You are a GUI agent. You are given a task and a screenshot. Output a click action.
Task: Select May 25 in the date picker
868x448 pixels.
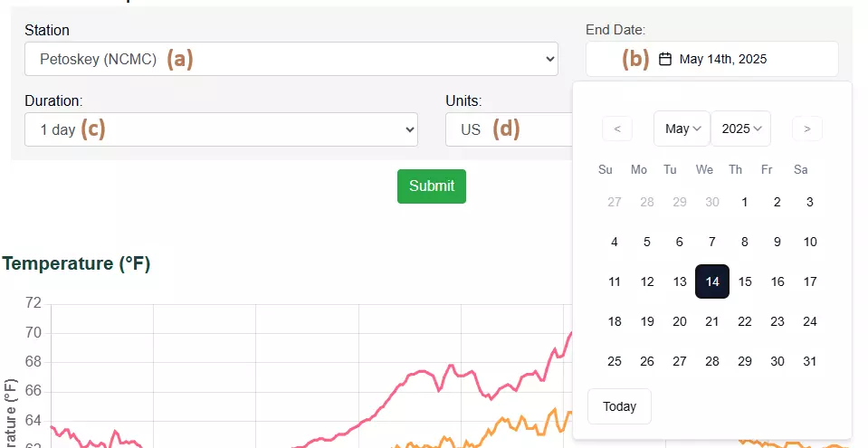pyautogui.click(x=615, y=361)
